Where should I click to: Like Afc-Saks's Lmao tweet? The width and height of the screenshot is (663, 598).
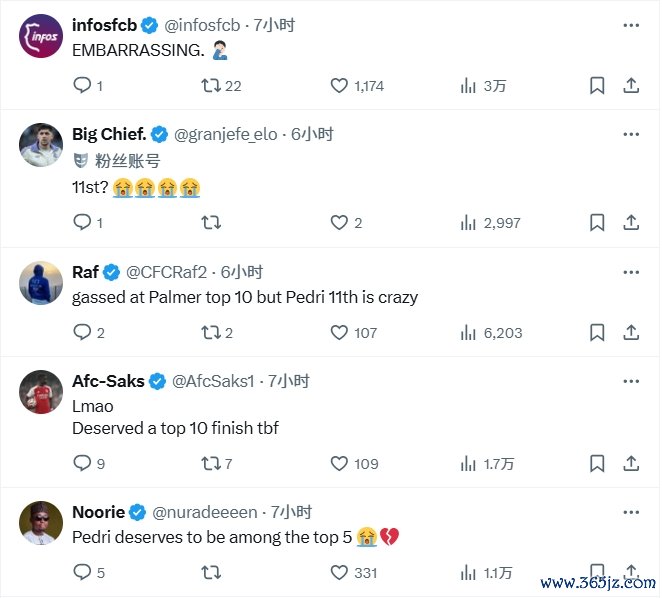339,463
